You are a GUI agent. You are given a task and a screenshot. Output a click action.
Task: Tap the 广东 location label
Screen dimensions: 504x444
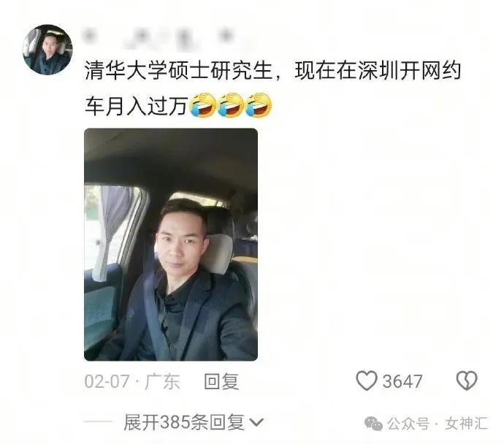click(162, 382)
